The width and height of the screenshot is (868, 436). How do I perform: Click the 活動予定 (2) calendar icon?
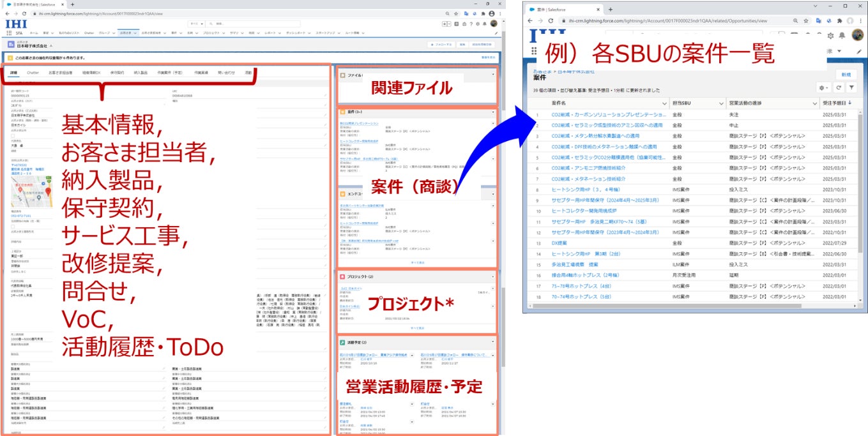click(343, 343)
